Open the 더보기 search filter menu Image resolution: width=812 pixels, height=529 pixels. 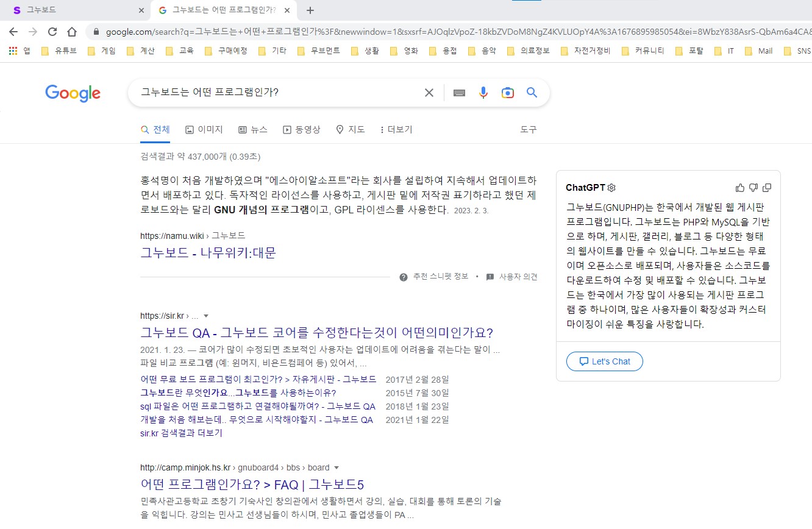pyautogui.click(x=396, y=130)
